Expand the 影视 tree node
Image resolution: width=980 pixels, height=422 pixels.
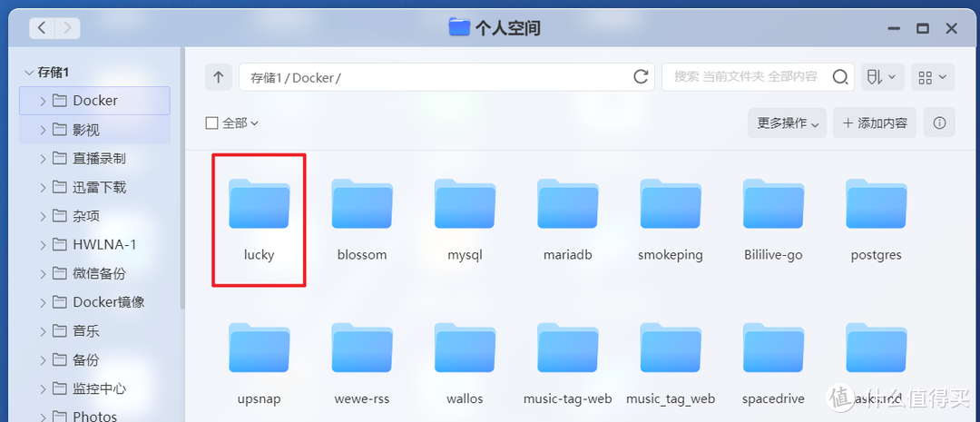coord(43,130)
